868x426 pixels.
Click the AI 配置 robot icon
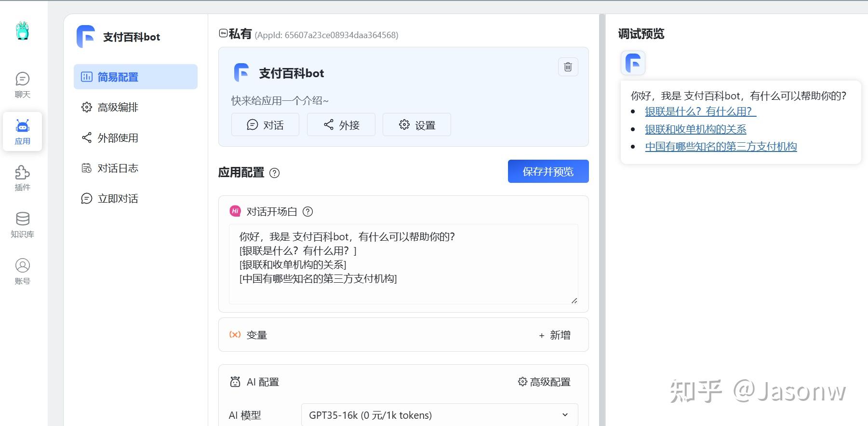pyautogui.click(x=235, y=382)
